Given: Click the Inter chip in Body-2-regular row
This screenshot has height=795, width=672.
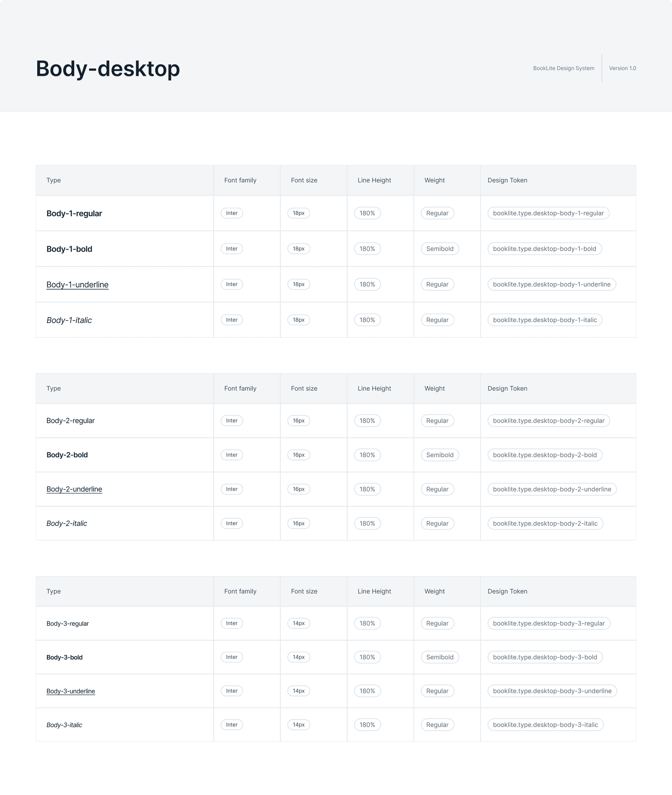Looking at the screenshot, I should point(232,421).
